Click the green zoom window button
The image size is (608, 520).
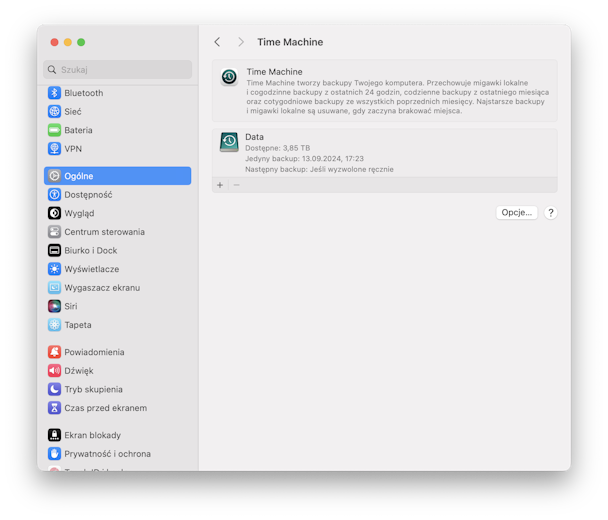point(81,42)
